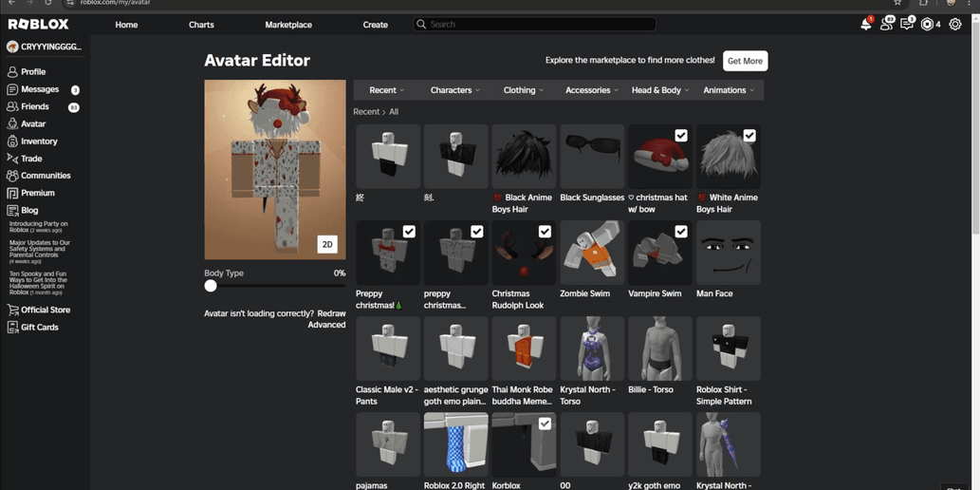The image size is (980, 490).
Task: Open the Charts menu item
Action: point(201,25)
